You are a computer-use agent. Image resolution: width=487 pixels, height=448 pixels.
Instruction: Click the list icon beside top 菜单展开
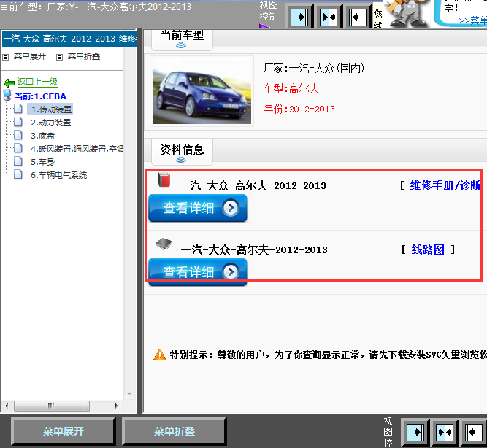[5, 57]
